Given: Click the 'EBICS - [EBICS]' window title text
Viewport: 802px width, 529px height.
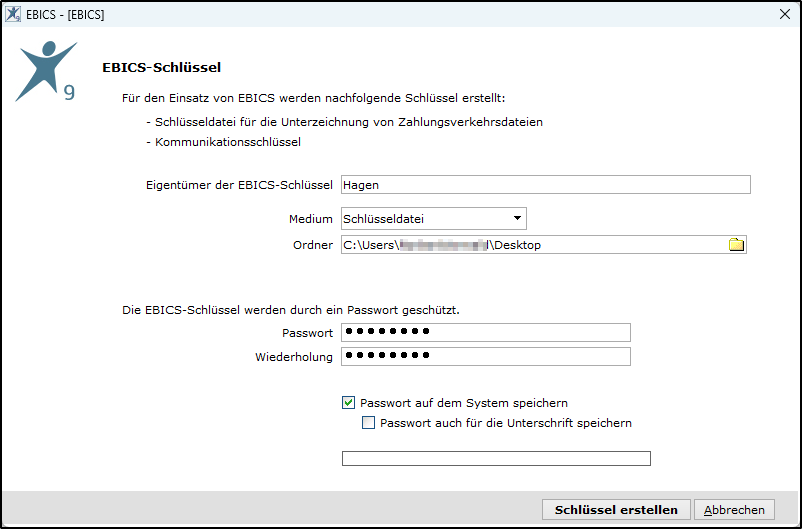Looking at the screenshot, I should click(65, 15).
